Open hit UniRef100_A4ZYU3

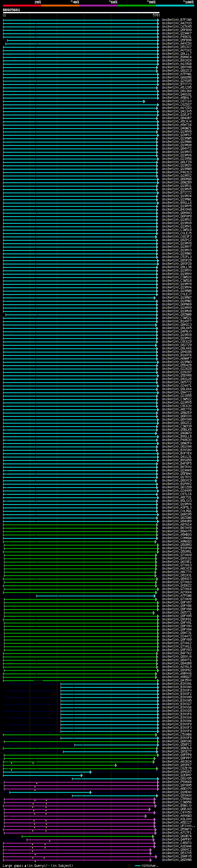(x=177, y=23)
